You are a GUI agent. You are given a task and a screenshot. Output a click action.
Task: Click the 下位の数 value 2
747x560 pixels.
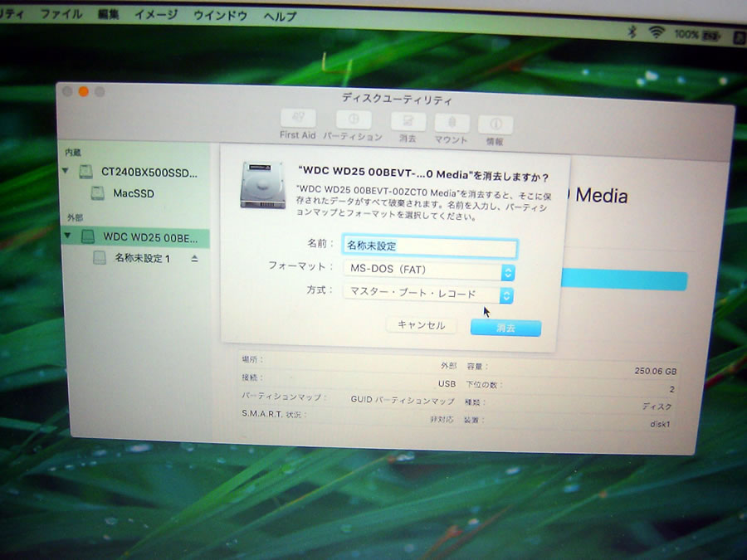point(671,389)
